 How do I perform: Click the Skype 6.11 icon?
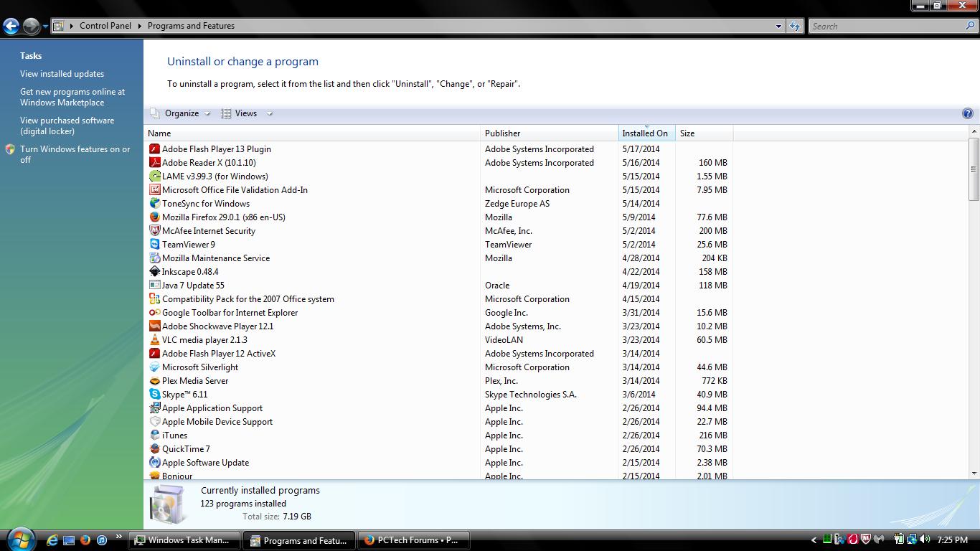pos(154,395)
